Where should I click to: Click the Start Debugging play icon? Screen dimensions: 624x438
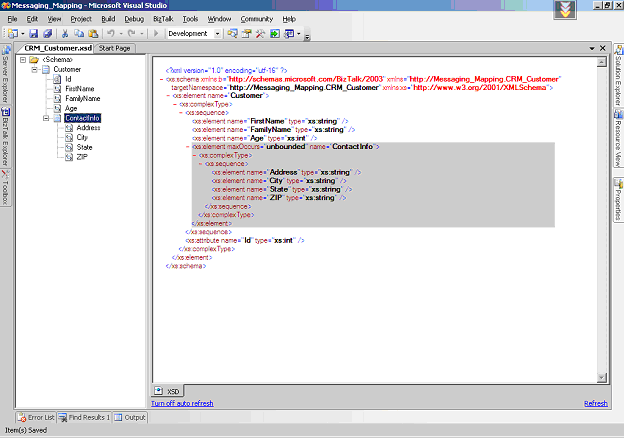[156, 33]
